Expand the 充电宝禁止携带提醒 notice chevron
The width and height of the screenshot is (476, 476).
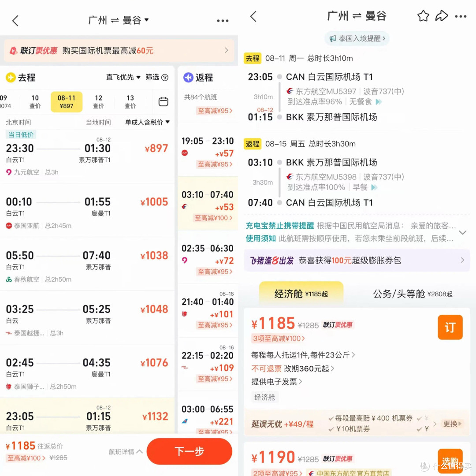tap(462, 233)
